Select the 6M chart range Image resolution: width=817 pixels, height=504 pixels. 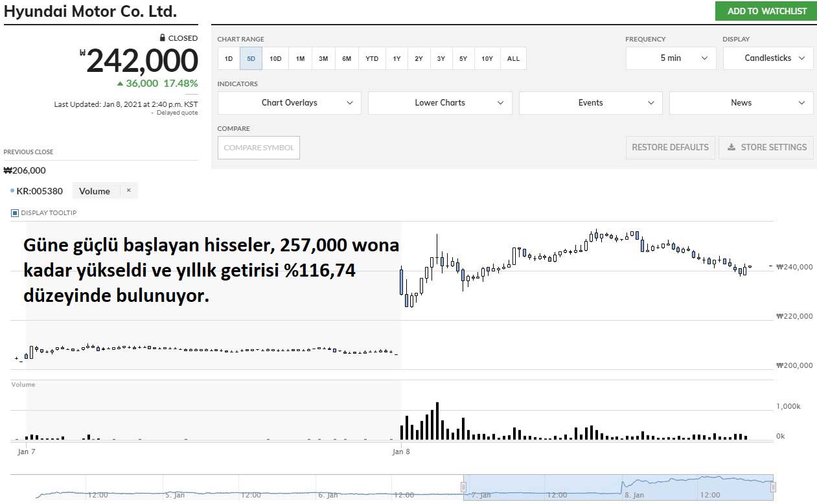(347, 58)
